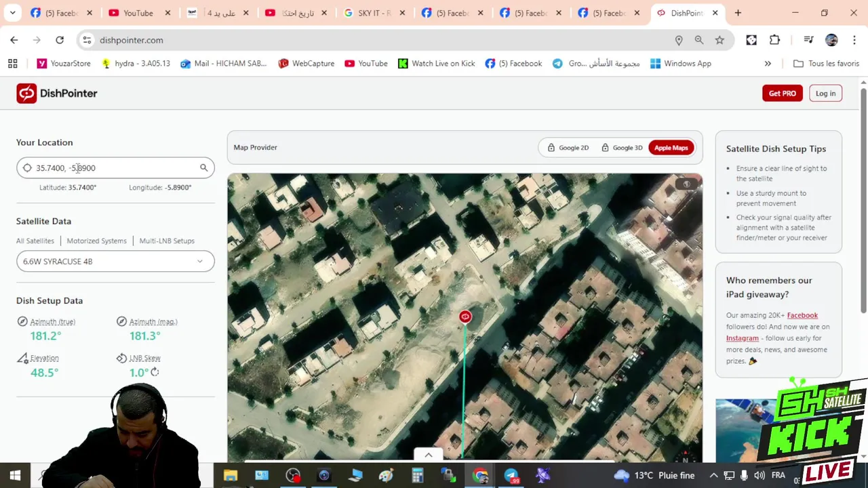Click the Windows Start button
Viewport: 868px width, 488px height.
(x=15, y=476)
